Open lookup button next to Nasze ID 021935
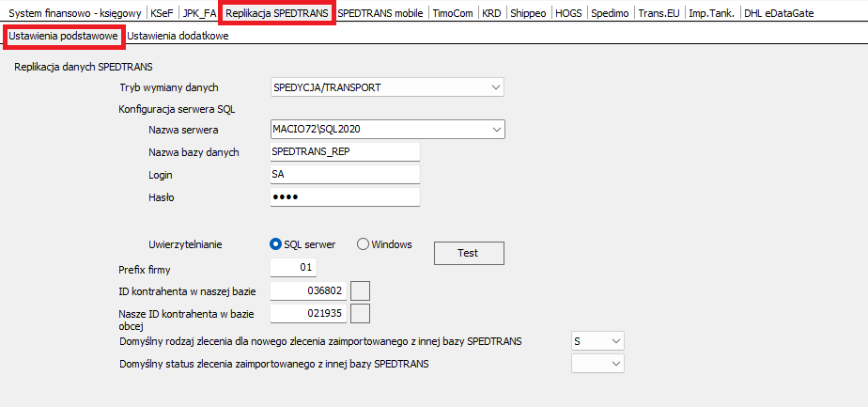This screenshot has width=868, height=407. point(360,313)
